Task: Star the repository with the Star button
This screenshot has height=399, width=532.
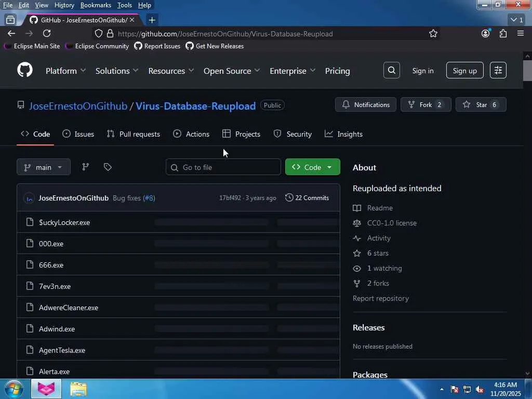Action: [481, 104]
